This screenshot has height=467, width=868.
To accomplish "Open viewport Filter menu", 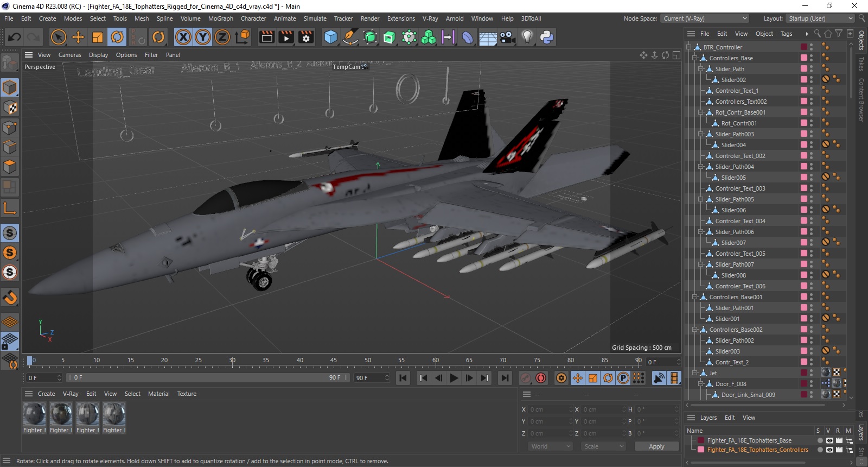I will 151,55.
